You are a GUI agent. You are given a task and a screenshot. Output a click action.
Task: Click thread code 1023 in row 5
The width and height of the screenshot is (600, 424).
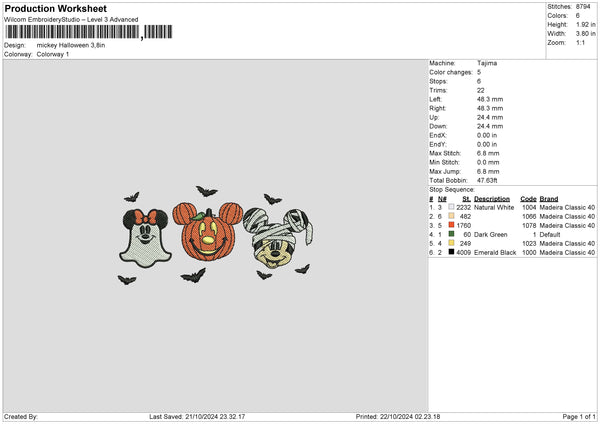click(x=529, y=243)
